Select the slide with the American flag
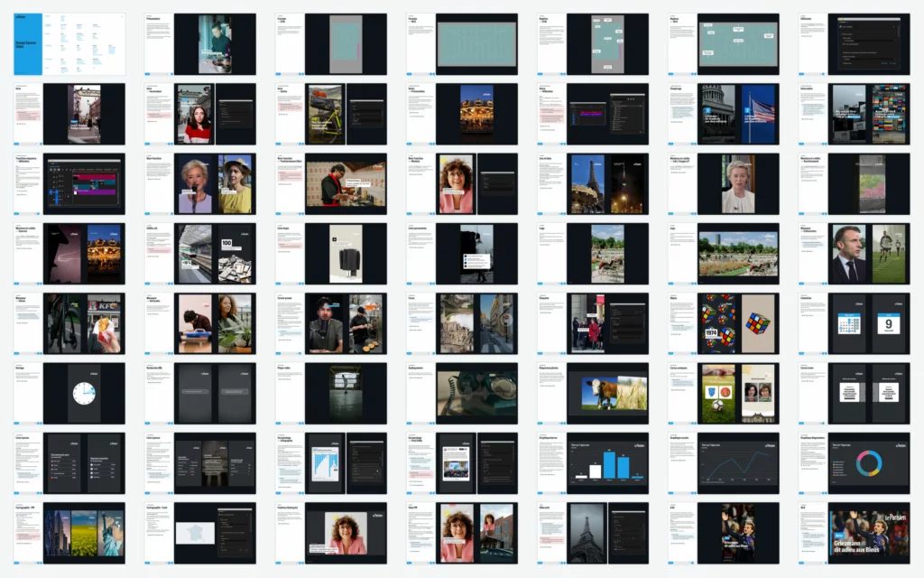Screen dimensions: 924x578 tap(724, 114)
